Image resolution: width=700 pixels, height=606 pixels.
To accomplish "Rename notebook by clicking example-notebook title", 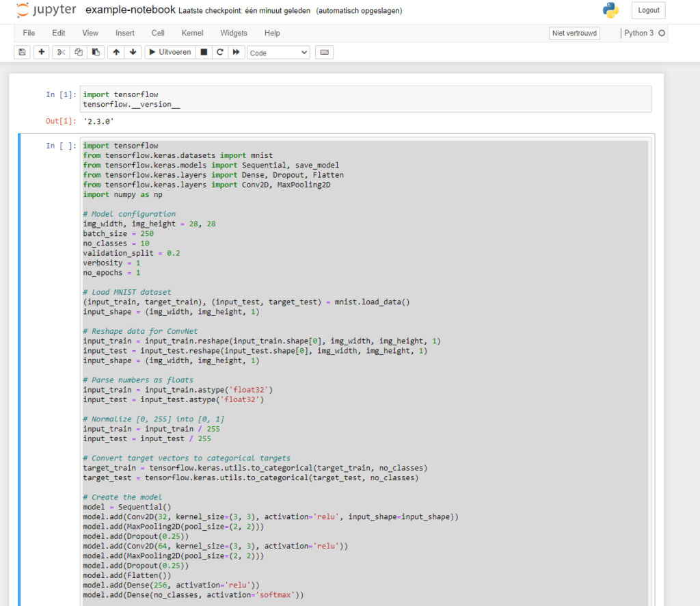I will (x=130, y=10).
